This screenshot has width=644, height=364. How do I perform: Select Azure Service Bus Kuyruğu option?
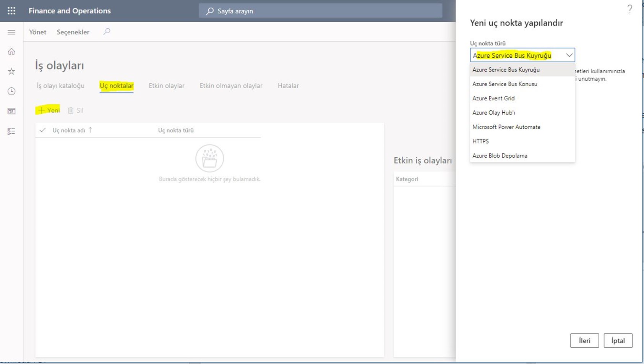click(522, 70)
